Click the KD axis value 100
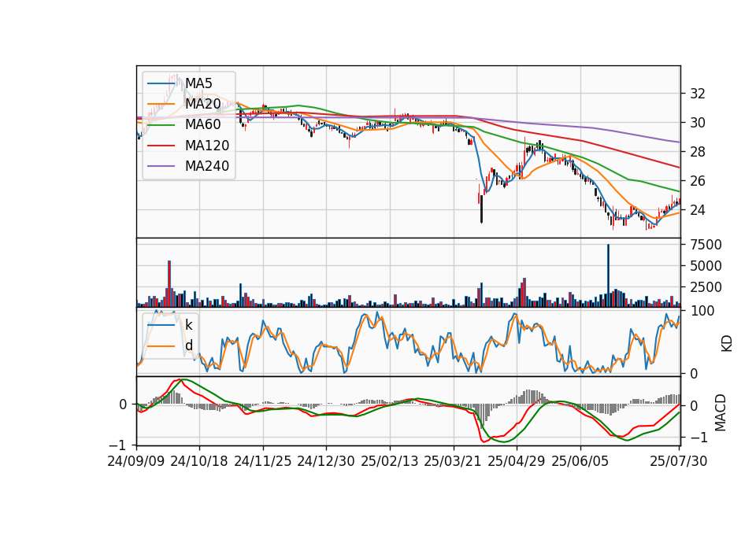 (702, 312)
